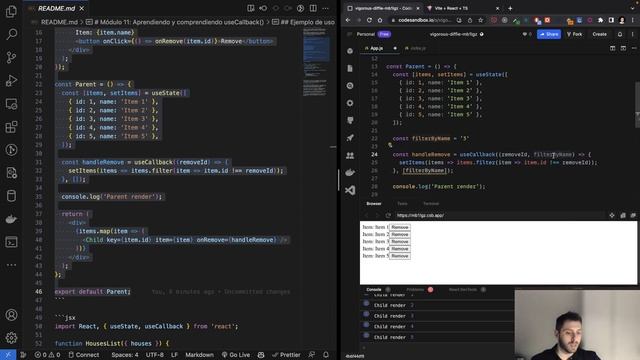Open the remote window indicator in status bar

point(8,355)
